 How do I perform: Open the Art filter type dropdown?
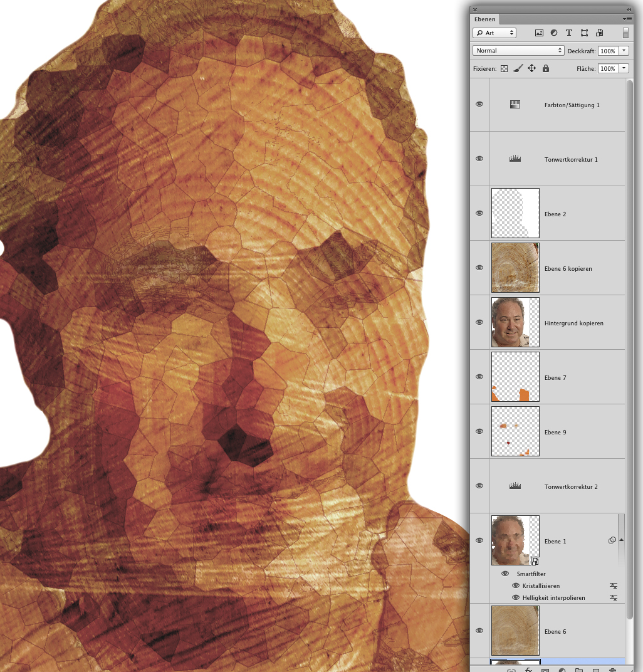494,33
